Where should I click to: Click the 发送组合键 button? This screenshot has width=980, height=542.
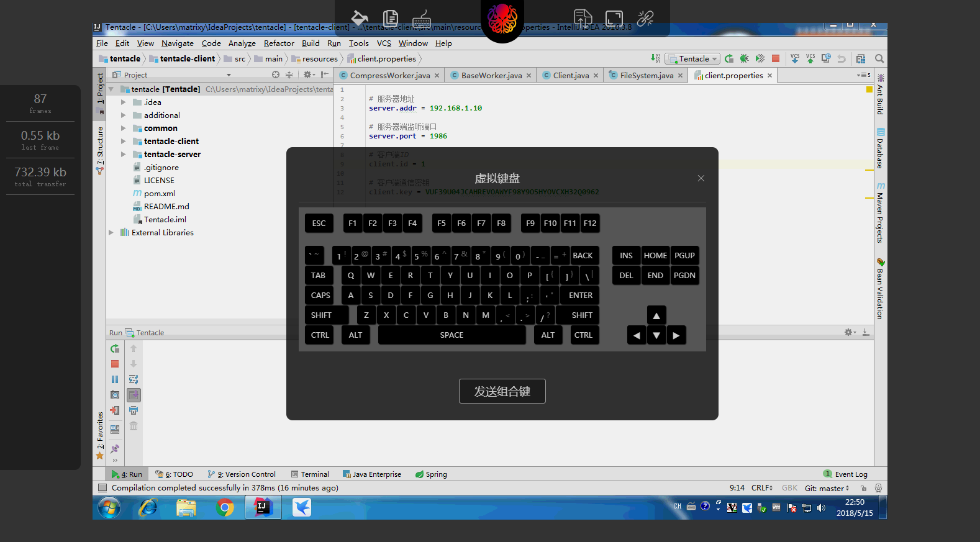tap(502, 391)
